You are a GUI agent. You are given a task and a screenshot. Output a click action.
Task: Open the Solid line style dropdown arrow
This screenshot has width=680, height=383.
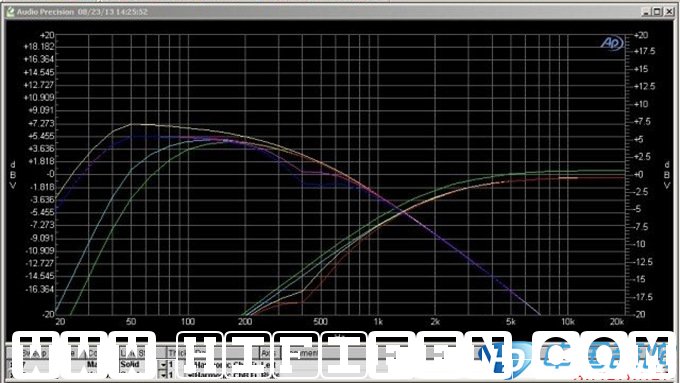point(163,365)
